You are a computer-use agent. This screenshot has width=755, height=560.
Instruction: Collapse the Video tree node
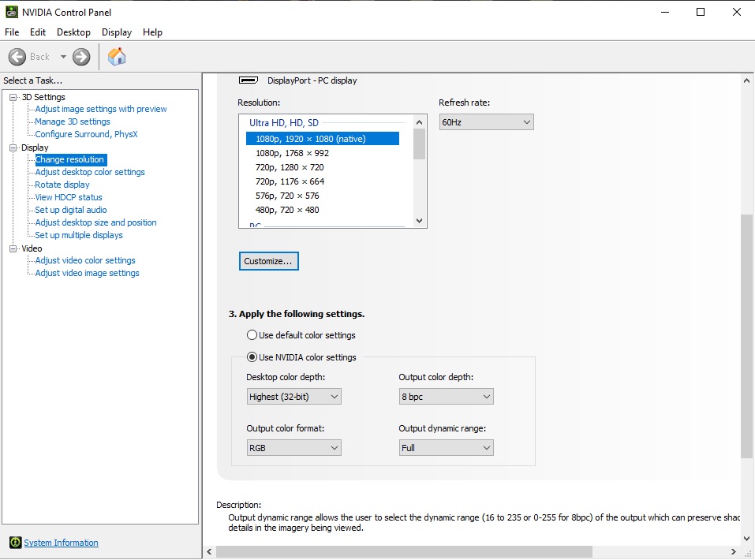coord(13,248)
